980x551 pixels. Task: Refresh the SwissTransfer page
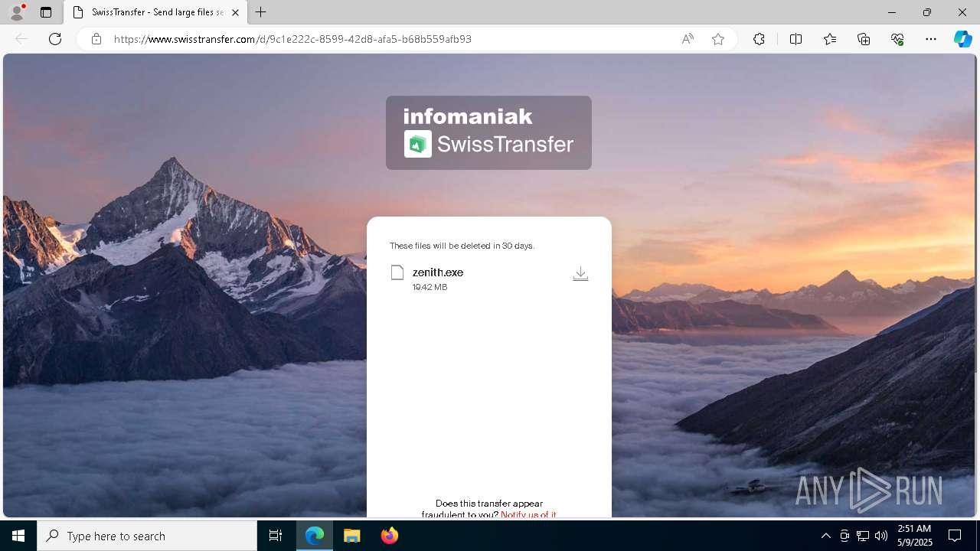55,39
